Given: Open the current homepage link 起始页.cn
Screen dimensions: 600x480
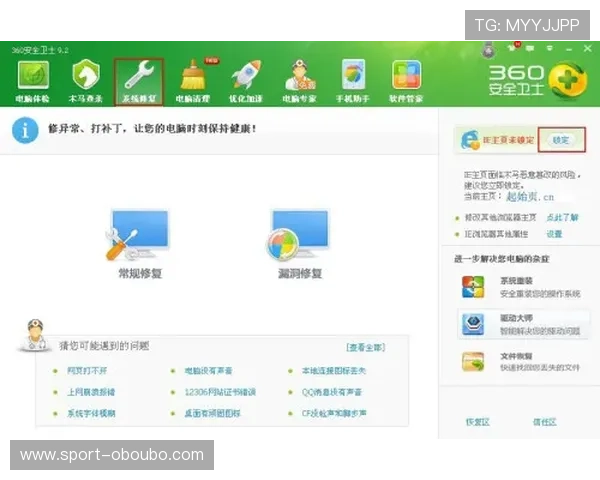Looking at the screenshot, I should (530, 197).
